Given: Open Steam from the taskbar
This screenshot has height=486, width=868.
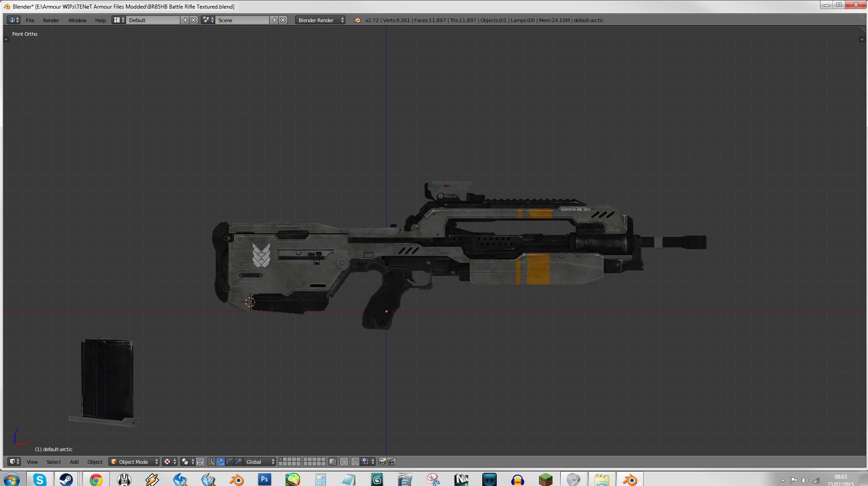Looking at the screenshot, I should [x=66, y=479].
